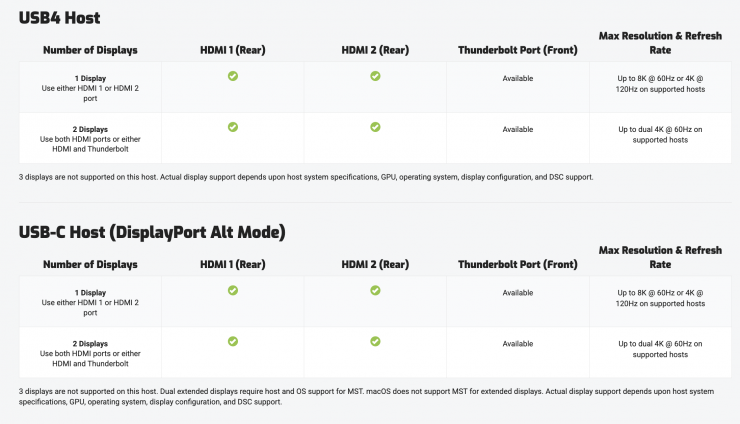Click HDMI 1 checkmark for USB4 2 Displays
This screenshot has width=740, height=424.
coord(233,127)
